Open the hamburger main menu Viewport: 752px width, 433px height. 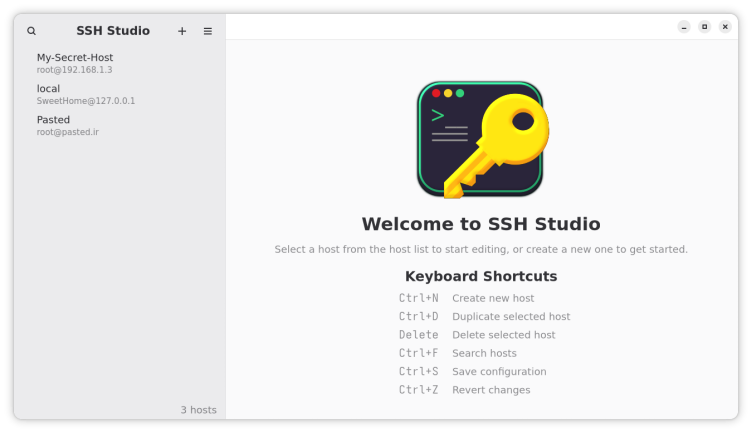[x=208, y=31]
